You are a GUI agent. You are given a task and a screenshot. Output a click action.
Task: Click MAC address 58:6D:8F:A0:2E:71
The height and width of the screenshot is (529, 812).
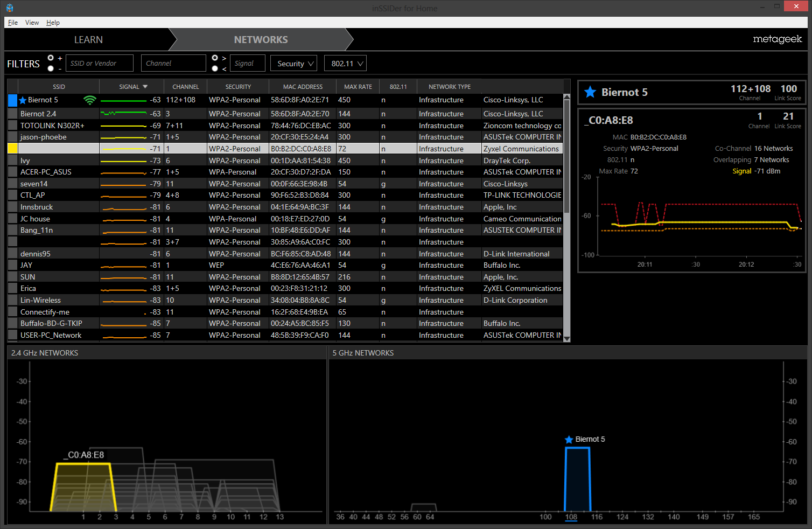300,100
